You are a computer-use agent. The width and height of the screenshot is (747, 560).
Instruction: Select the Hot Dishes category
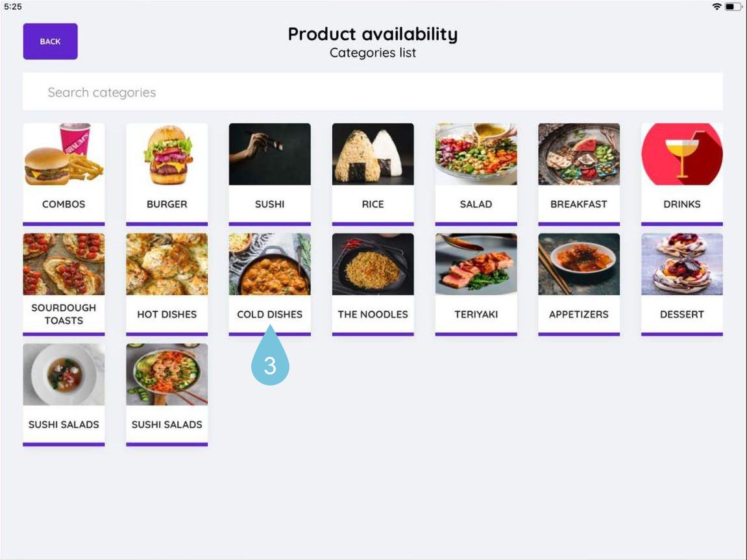167,284
